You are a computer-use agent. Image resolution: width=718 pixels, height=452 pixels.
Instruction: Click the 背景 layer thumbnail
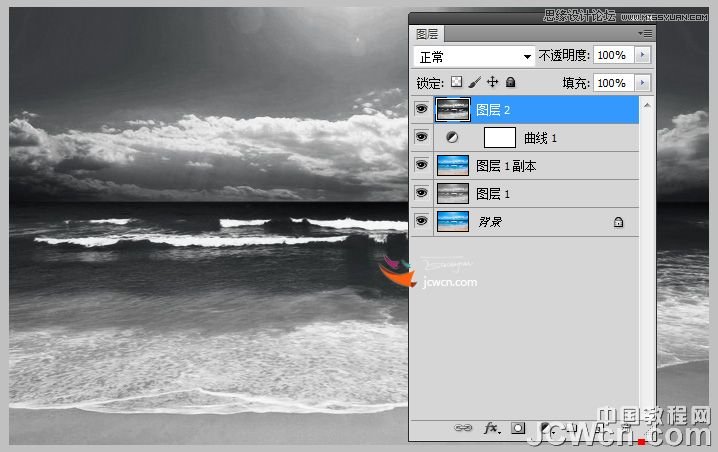[453, 221]
